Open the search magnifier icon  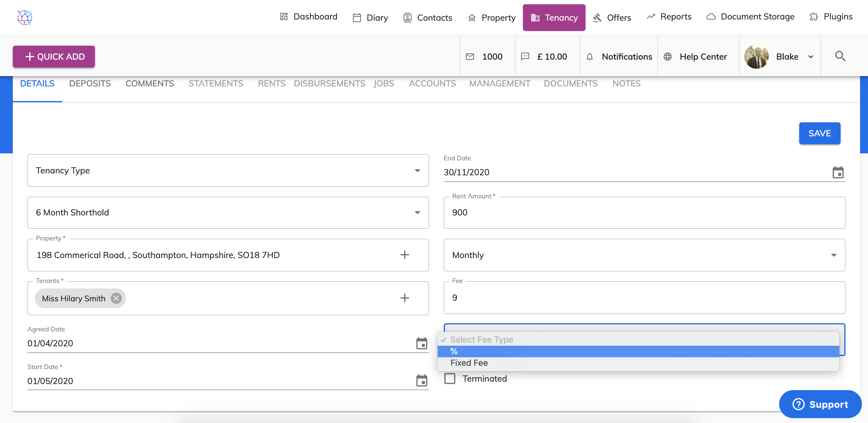[840, 56]
